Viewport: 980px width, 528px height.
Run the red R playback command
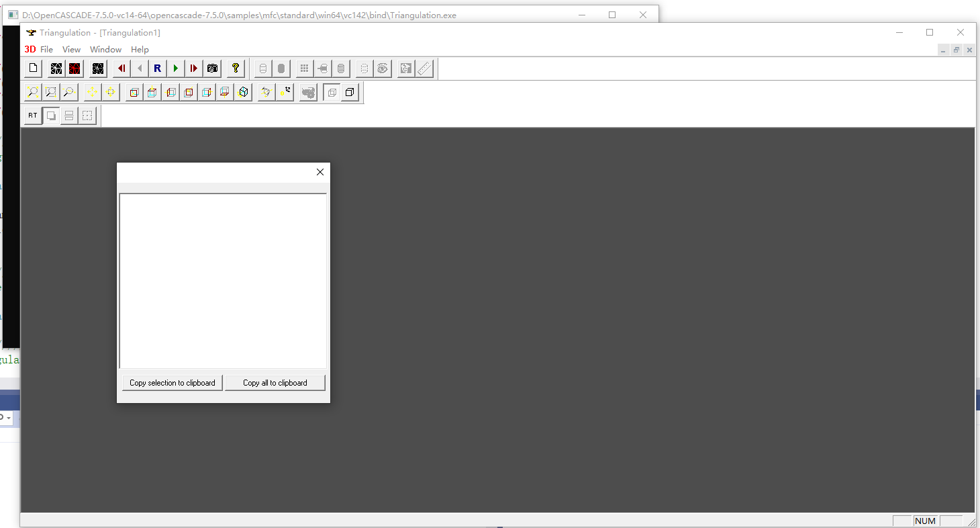tap(157, 68)
